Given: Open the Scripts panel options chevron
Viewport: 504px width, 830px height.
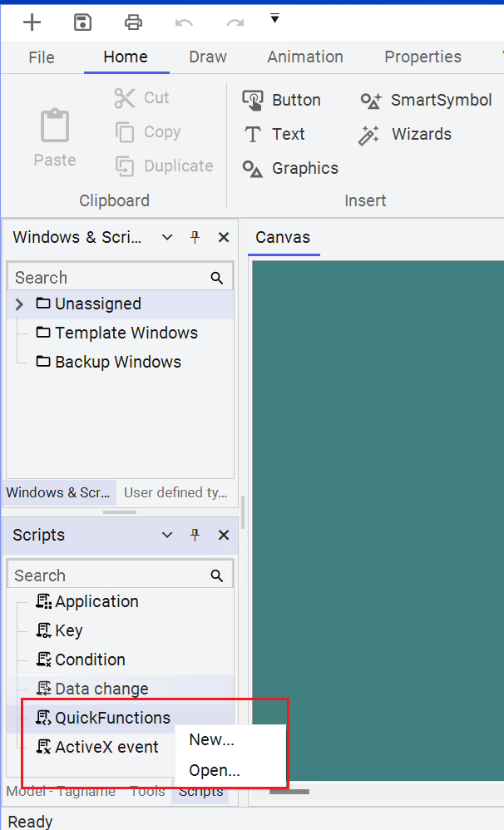Looking at the screenshot, I should pyautogui.click(x=167, y=535).
